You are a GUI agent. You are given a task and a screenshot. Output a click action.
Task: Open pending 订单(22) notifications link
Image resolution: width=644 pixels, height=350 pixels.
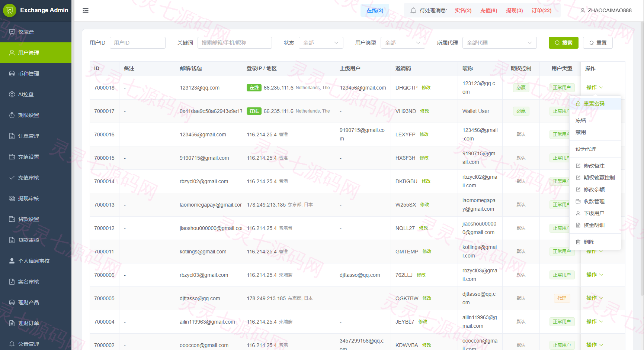click(x=541, y=10)
